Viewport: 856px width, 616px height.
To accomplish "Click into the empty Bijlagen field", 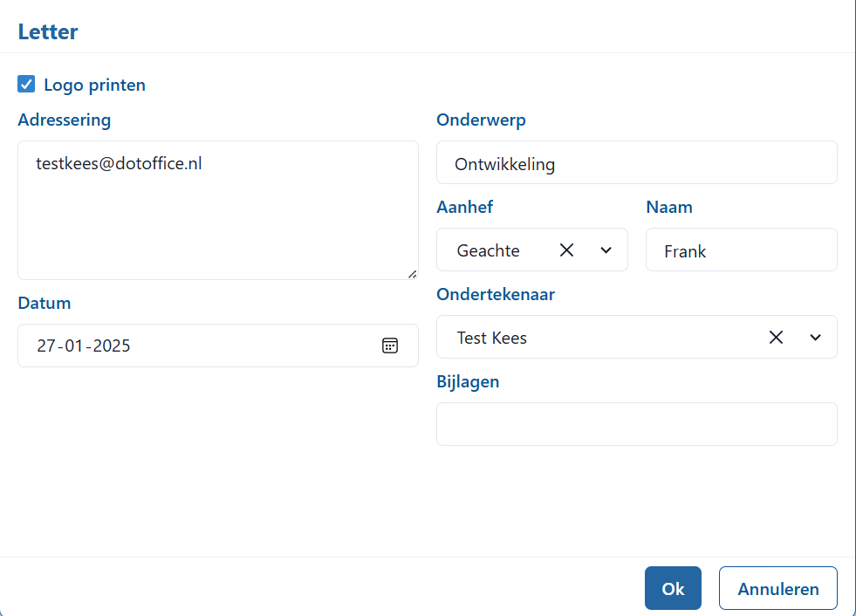I will (636, 424).
